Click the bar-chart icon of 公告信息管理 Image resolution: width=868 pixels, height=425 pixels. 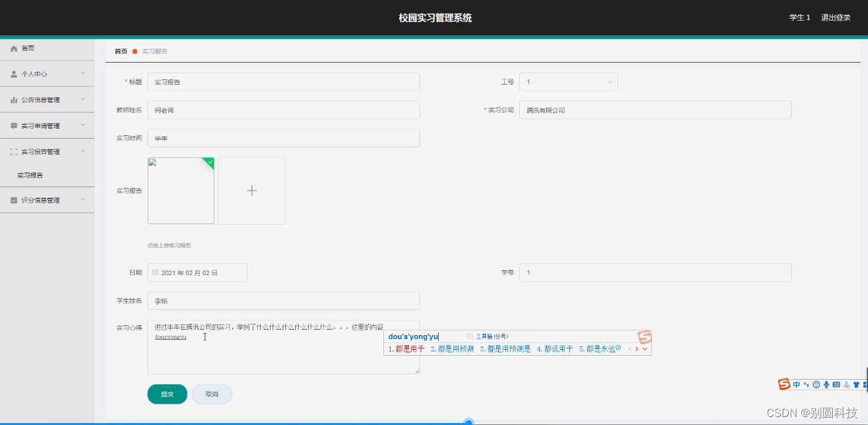point(13,99)
